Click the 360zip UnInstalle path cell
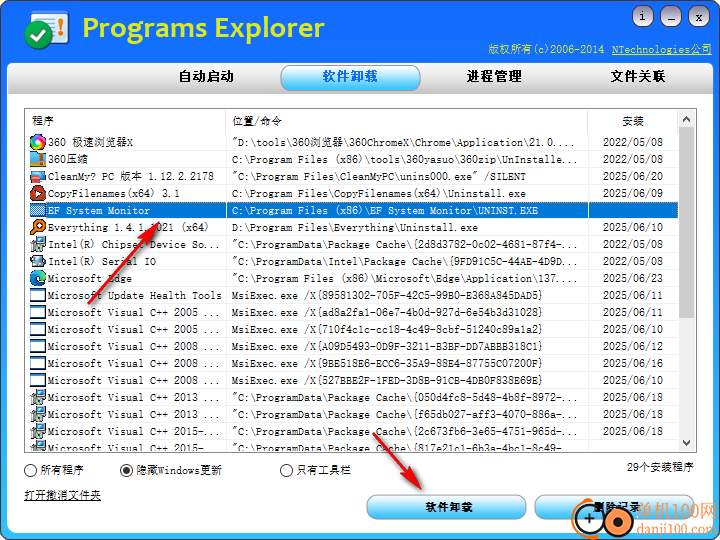 tap(405, 159)
